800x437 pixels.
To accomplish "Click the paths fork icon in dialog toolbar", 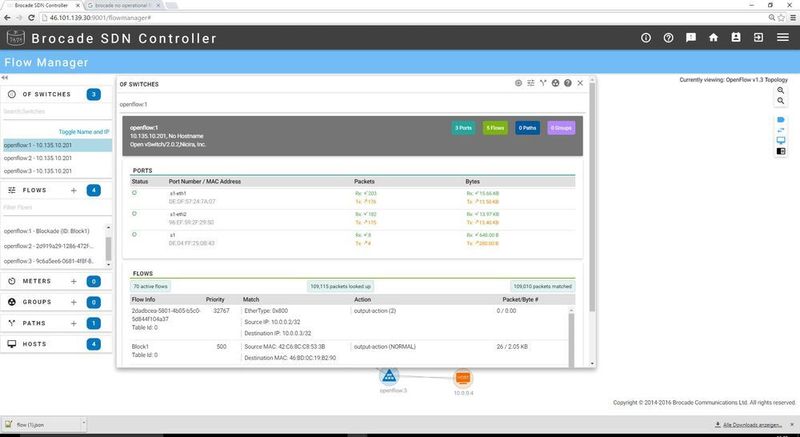I will click(x=543, y=83).
